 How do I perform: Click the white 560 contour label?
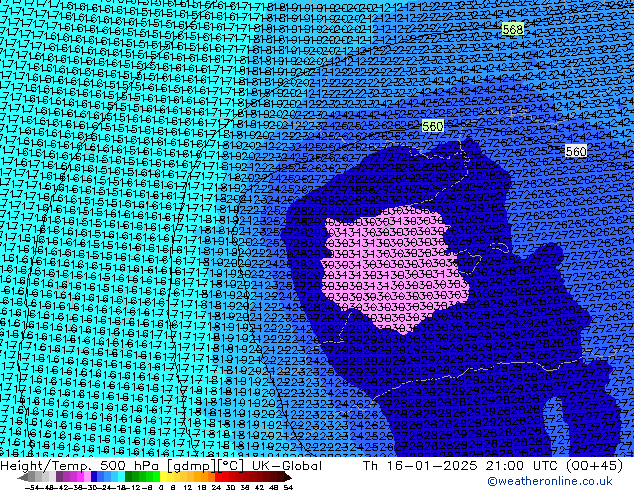(576, 152)
